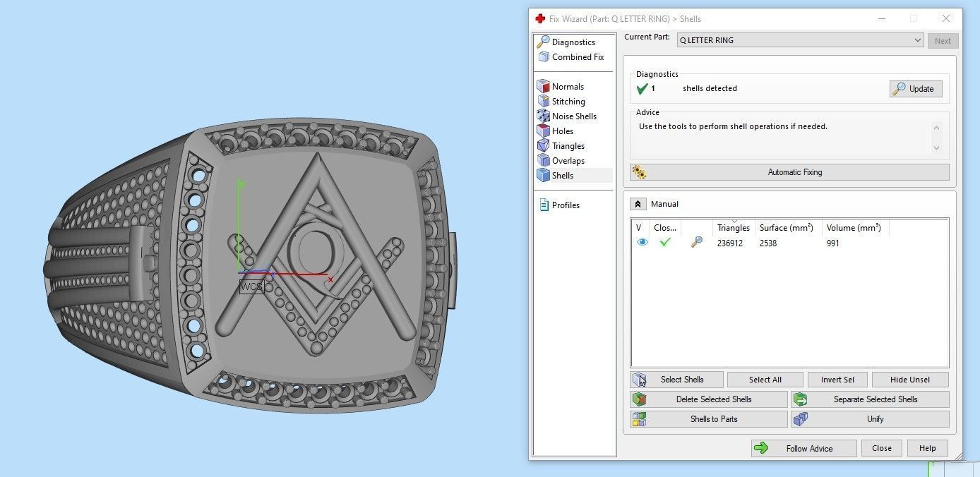Viewport: 980px width, 477px height.
Task: Select the Shells step in sidebar
Action: pos(563,176)
